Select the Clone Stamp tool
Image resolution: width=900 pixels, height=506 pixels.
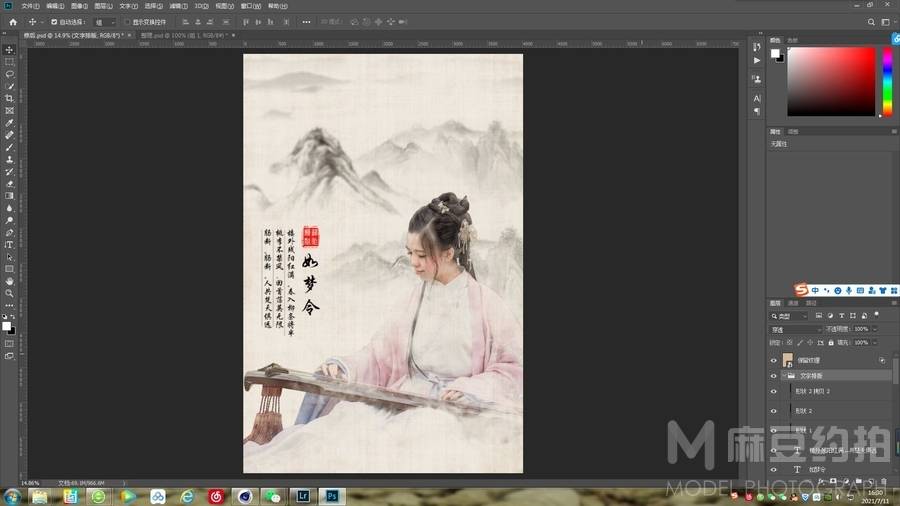9,159
